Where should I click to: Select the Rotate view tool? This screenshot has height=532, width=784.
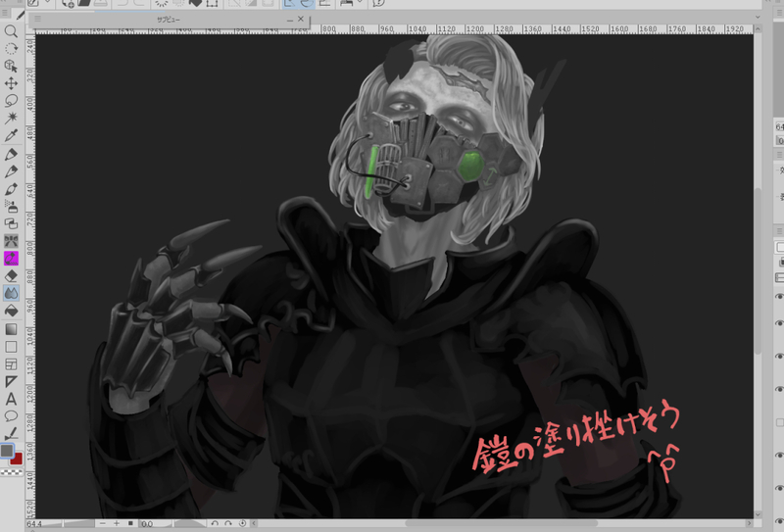11,49
